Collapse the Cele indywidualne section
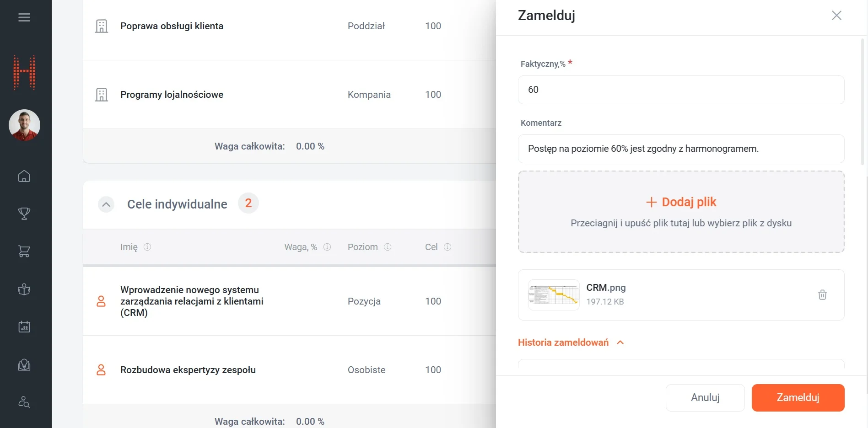The height and width of the screenshot is (428, 868). (106, 204)
